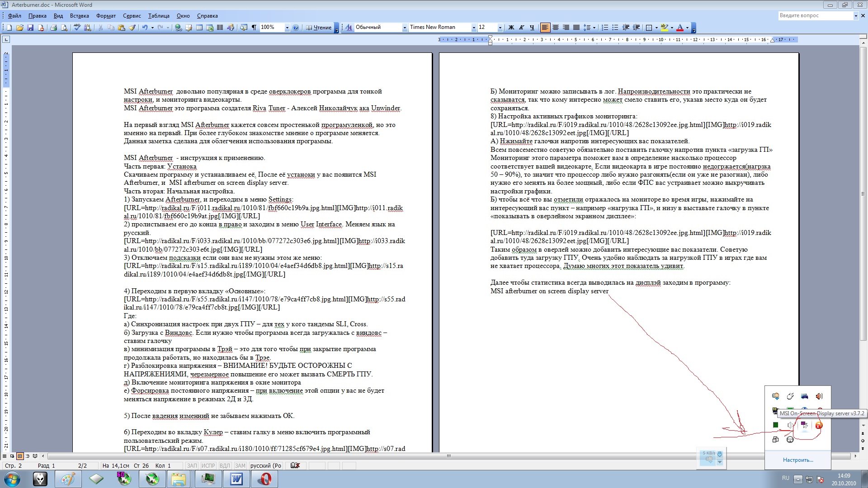
Task: Open the Таблица menu
Action: (159, 16)
